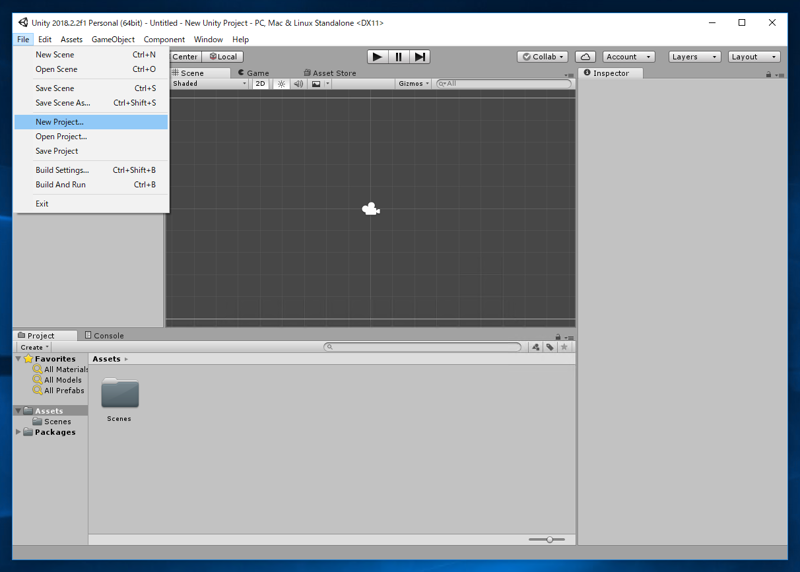Open the Help menu
This screenshot has width=800, height=572.
[240, 39]
